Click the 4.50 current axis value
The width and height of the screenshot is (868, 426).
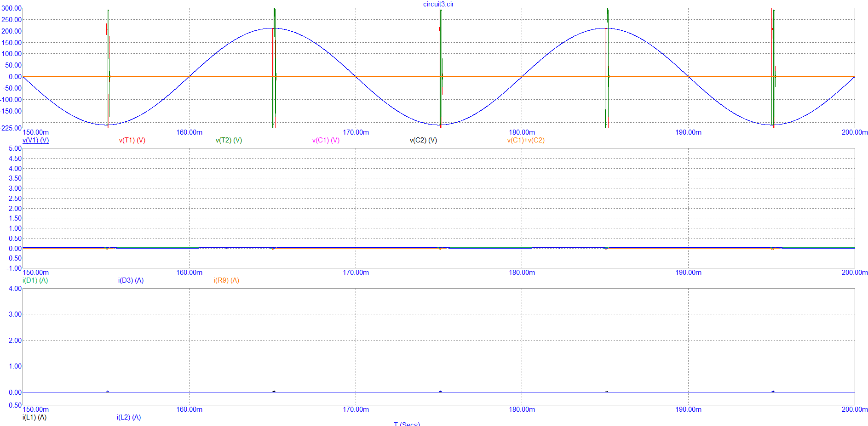(15, 159)
